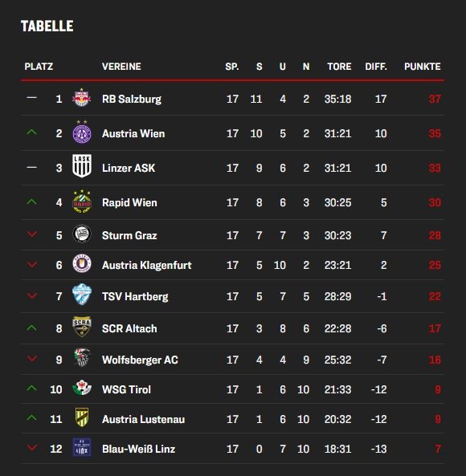
Task: Open the Austria Klagenfurt team name
Action: click(x=147, y=266)
